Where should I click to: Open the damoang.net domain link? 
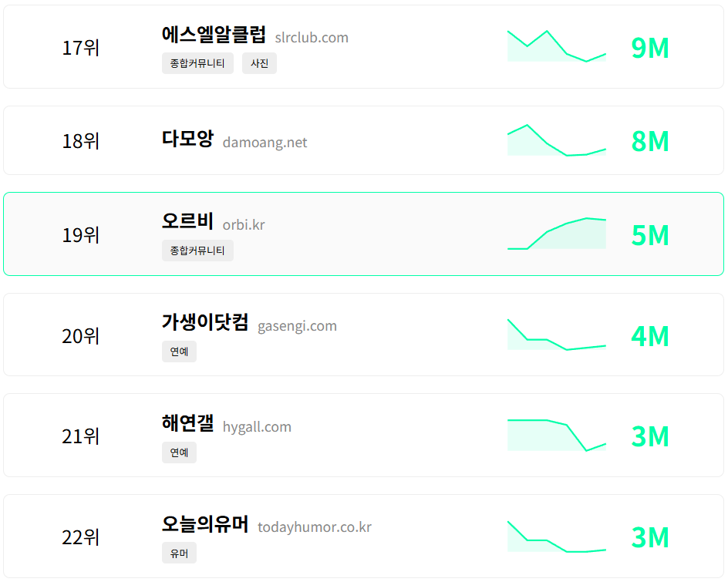tap(265, 143)
